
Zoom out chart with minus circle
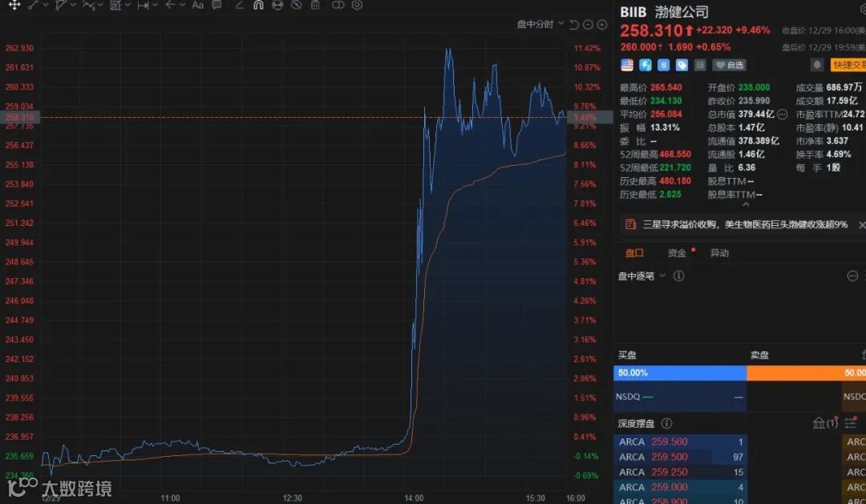tap(589, 25)
